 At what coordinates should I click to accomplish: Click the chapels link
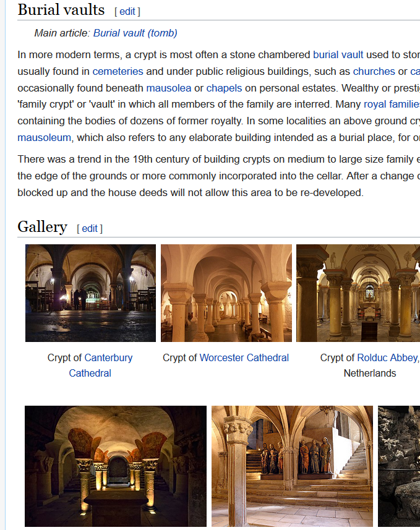point(224,88)
